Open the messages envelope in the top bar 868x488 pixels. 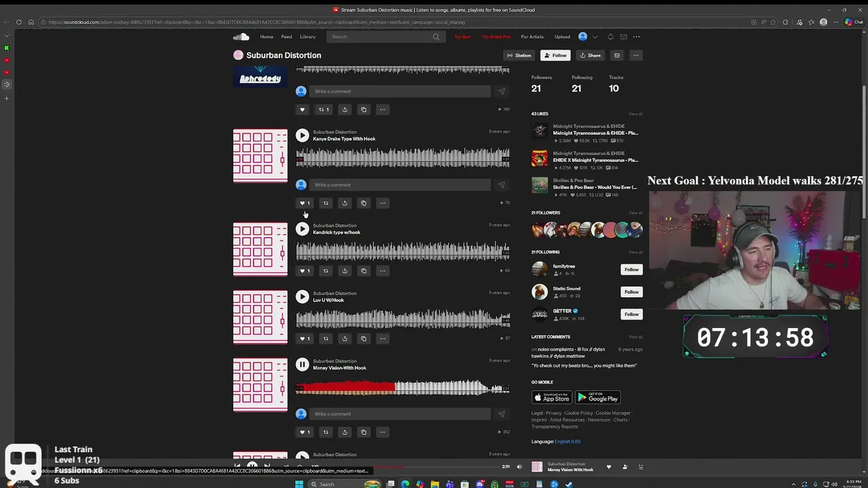tap(623, 37)
